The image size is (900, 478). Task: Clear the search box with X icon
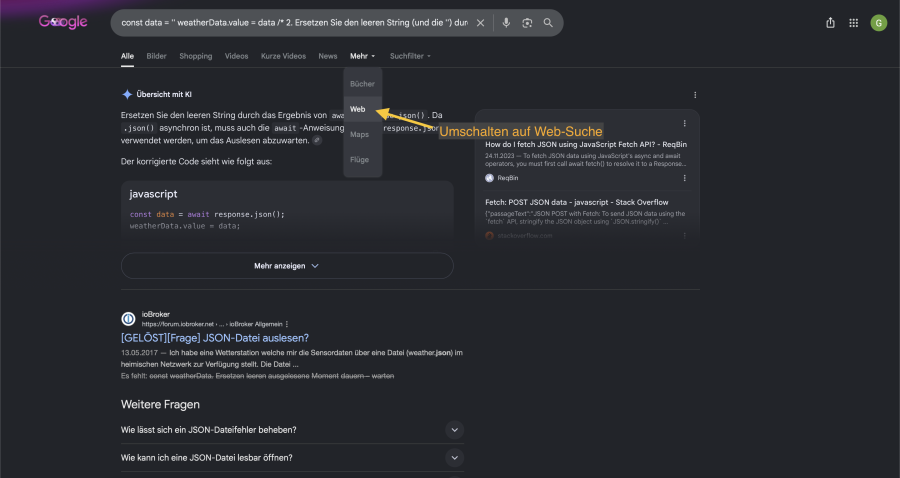pos(480,23)
